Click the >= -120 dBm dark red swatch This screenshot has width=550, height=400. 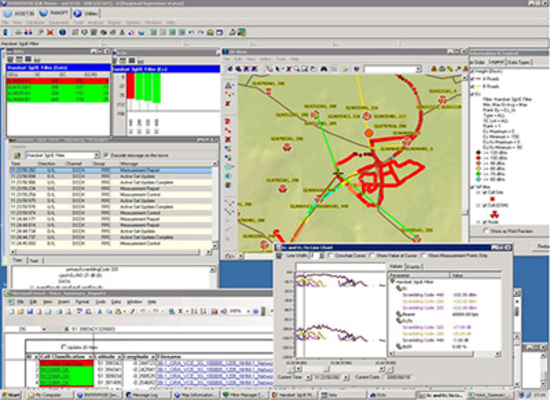(x=478, y=153)
